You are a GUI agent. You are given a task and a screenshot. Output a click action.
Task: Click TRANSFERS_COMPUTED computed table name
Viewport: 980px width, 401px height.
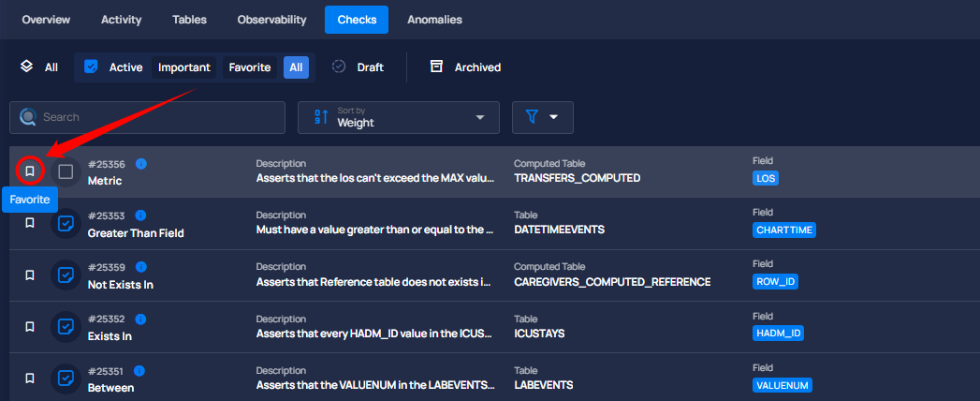click(x=577, y=178)
